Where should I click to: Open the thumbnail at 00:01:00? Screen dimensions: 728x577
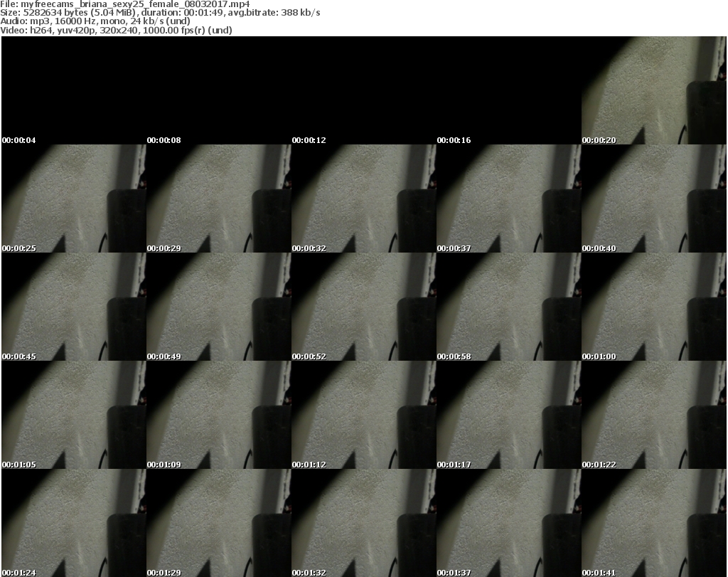coord(654,307)
